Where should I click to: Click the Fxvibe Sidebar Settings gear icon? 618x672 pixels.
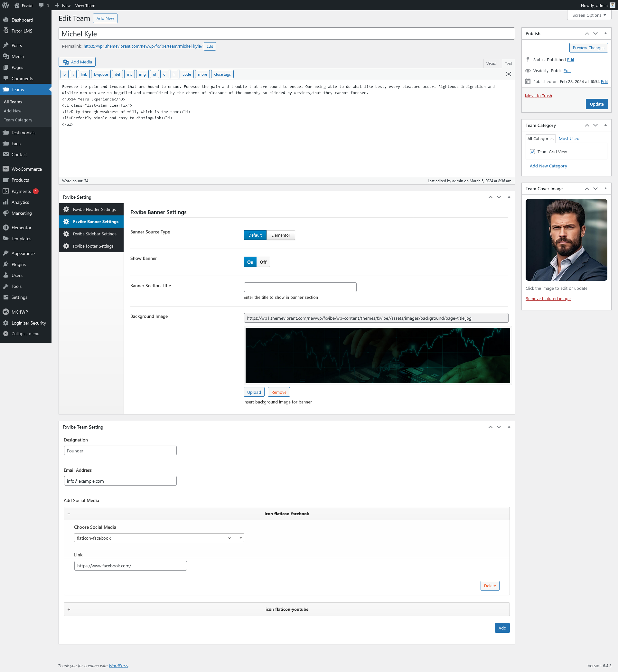tap(66, 234)
